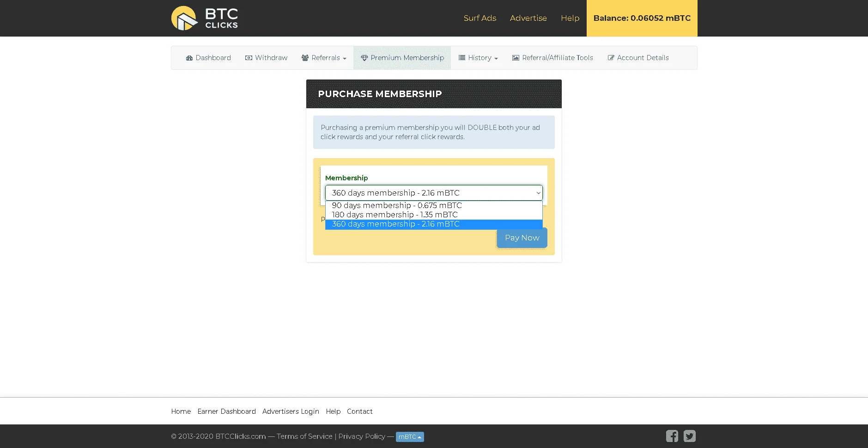Follow the footer Home link
868x448 pixels.
click(181, 411)
